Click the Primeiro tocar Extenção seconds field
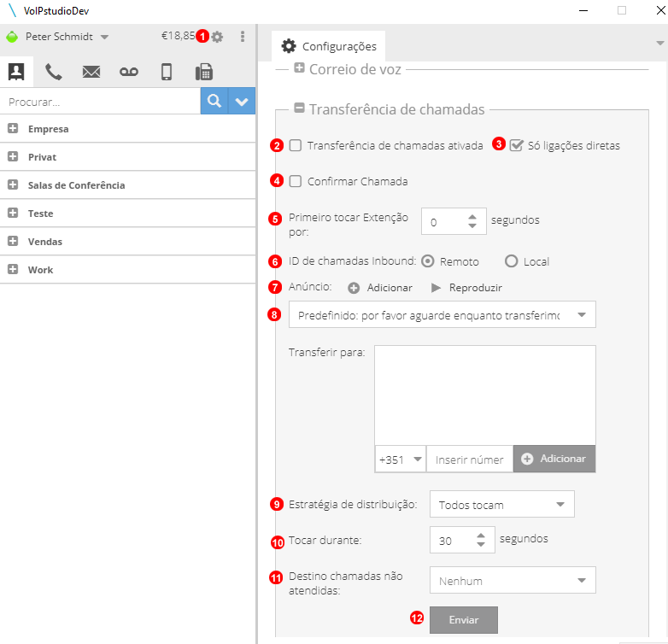The width and height of the screenshot is (668, 644). coord(444,221)
